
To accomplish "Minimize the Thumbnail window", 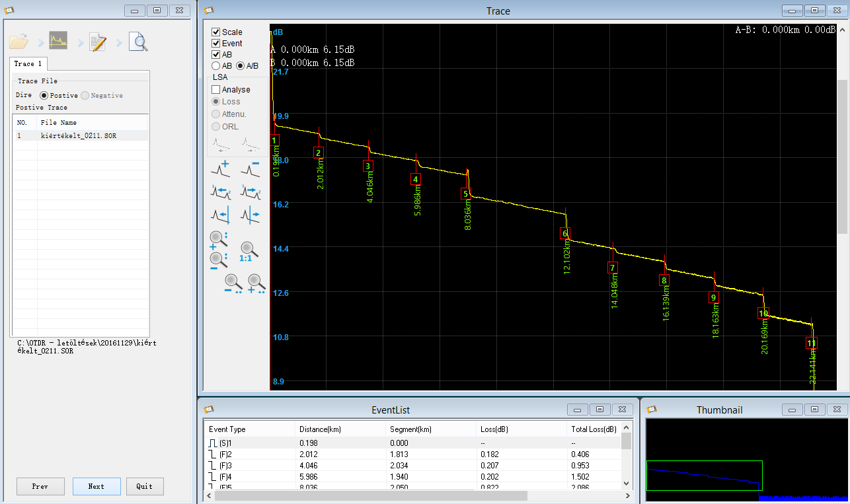I will point(791,410).
